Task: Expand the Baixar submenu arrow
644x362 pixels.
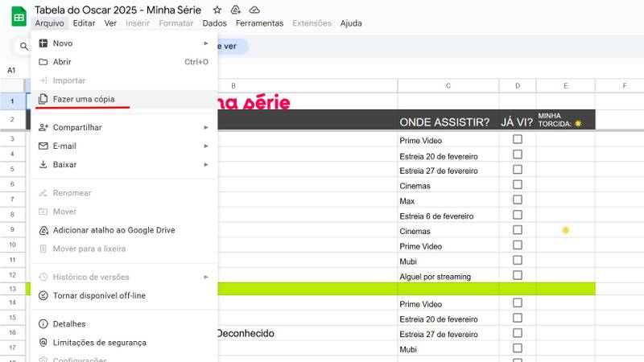Action: (x=206, y=164)
